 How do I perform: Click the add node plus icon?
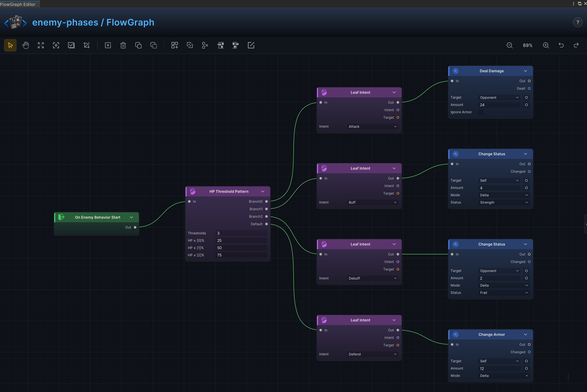click(108, 45)
